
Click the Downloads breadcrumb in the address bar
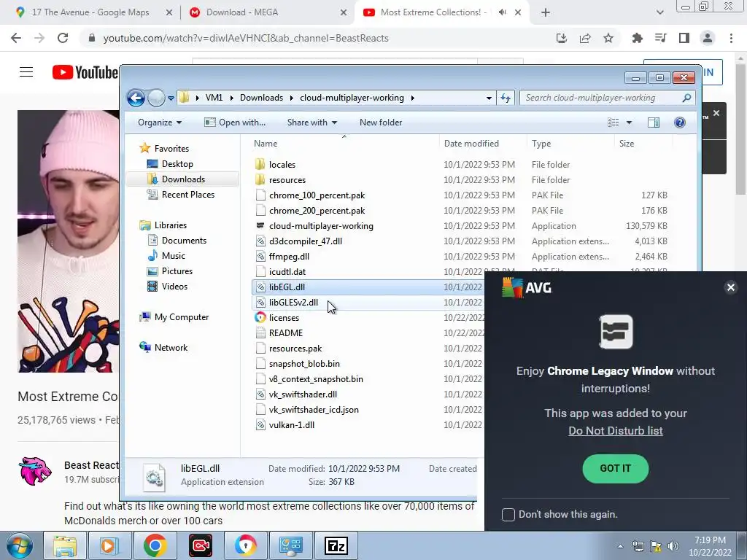[x=261, y=98]
